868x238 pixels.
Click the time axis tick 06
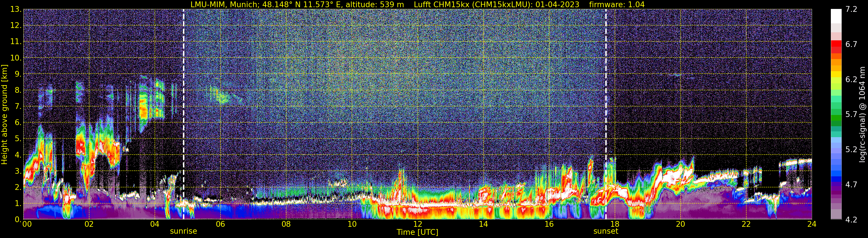click(x=220, y=224)
